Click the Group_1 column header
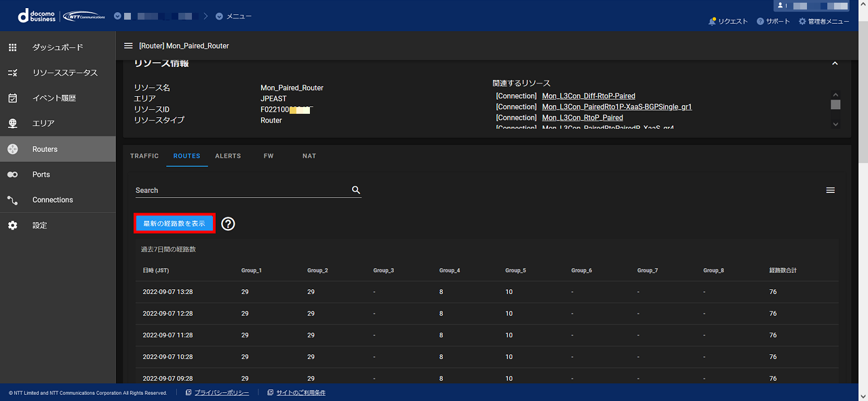 click(x=252, y=270)
